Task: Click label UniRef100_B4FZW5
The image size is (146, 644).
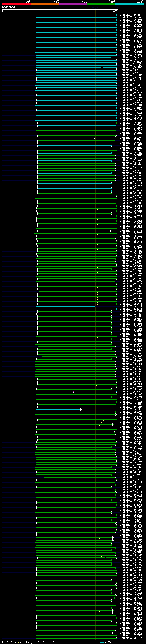Action: (131, 75)
